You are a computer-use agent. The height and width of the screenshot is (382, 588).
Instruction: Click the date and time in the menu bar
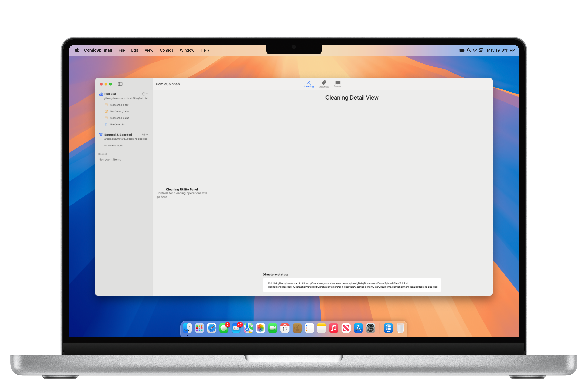501,50
